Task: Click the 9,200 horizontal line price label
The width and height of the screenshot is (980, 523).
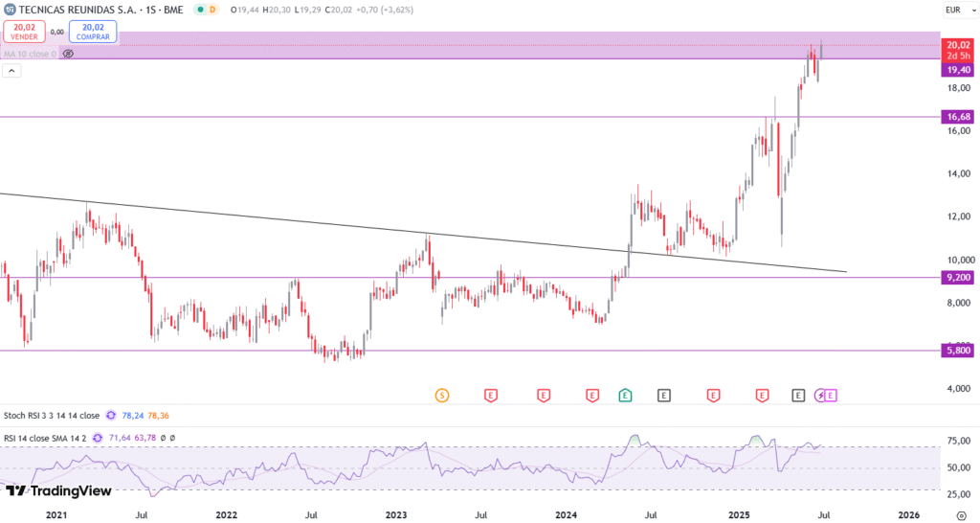Action: [957, 278]
